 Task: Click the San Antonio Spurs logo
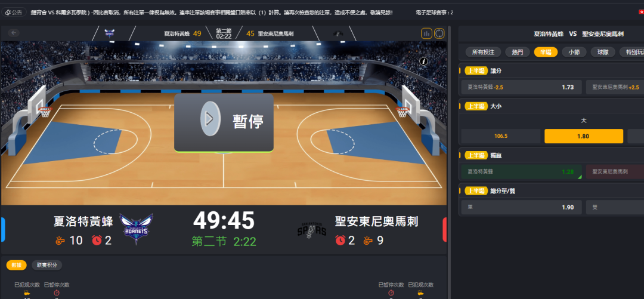(312, 229)
